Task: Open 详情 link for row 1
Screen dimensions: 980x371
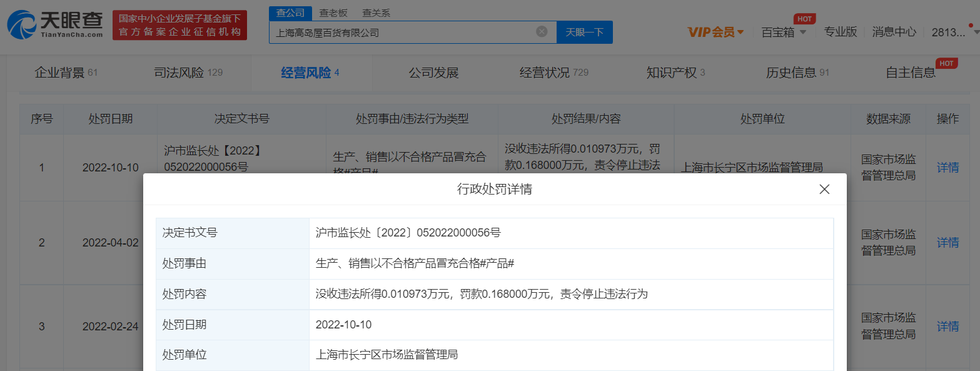Action: (x=947, y=167)
